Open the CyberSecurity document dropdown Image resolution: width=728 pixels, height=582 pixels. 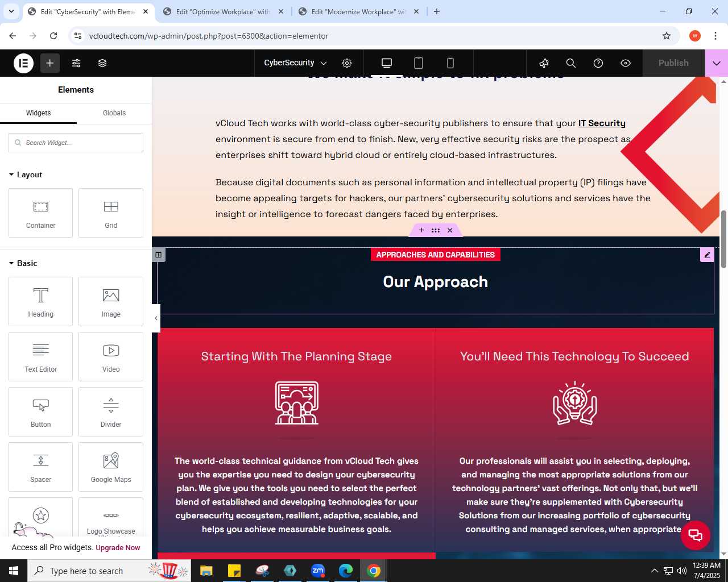tap(295, 63)
